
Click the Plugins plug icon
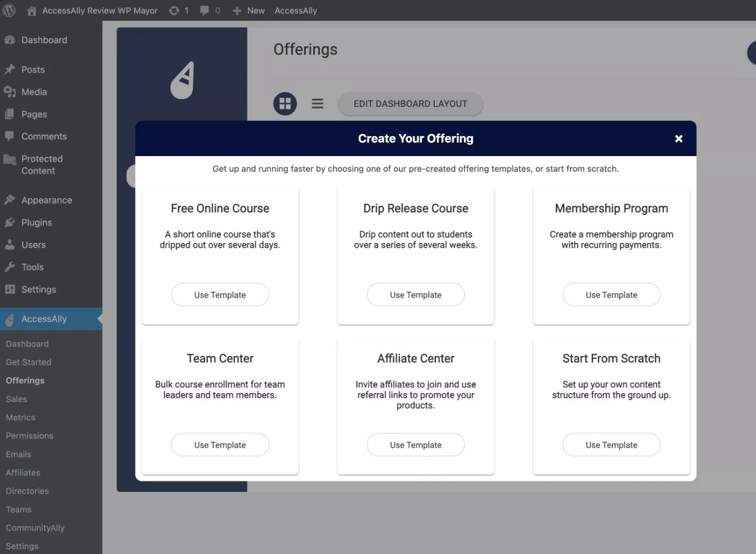tap(10, 222)
